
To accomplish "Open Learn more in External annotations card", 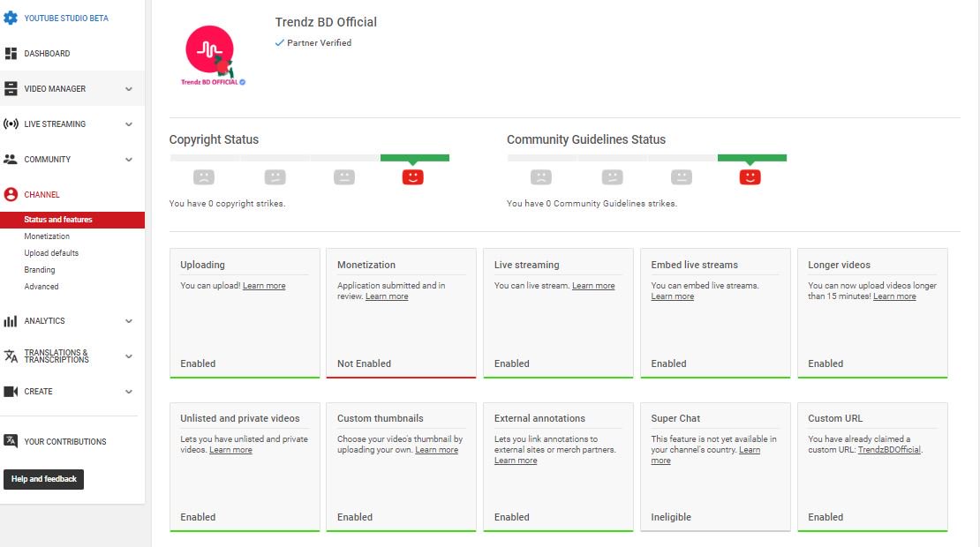I will pos(516,461).
